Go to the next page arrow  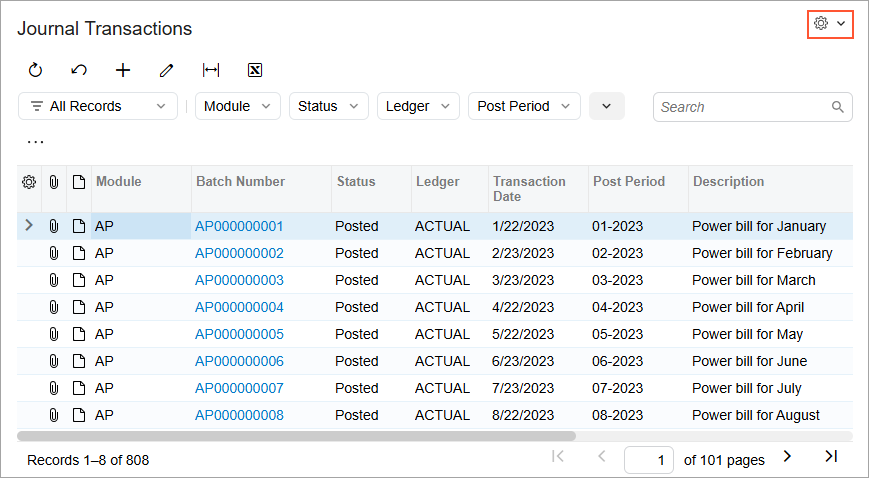point(787,457)
